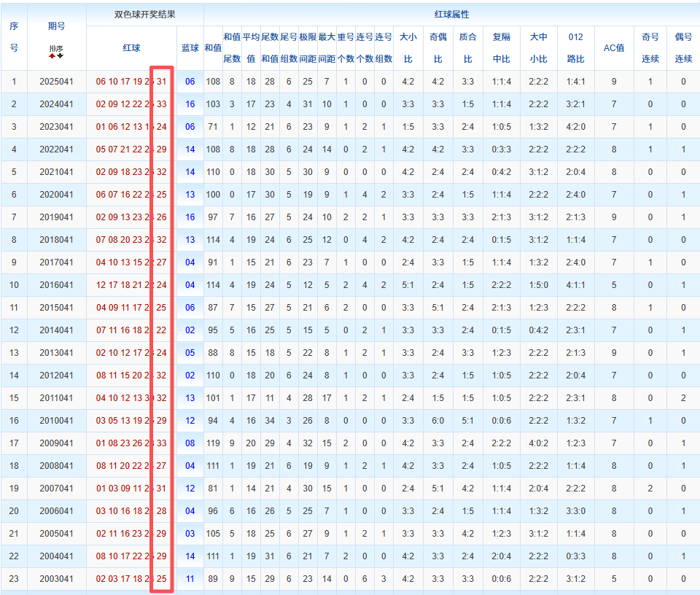Click red balls of issue 2020041
This screenshot has height=595, width=700.
(x=131, y=195)
